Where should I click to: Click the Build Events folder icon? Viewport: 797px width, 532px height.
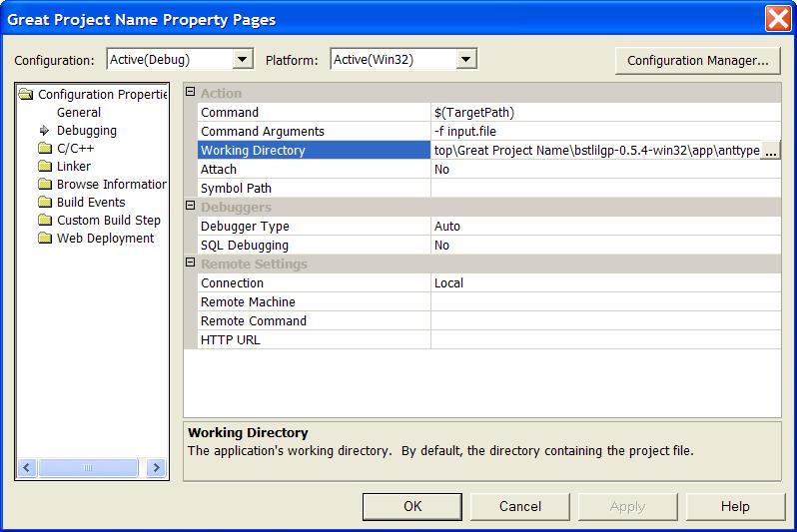click(x=45, y=203)
